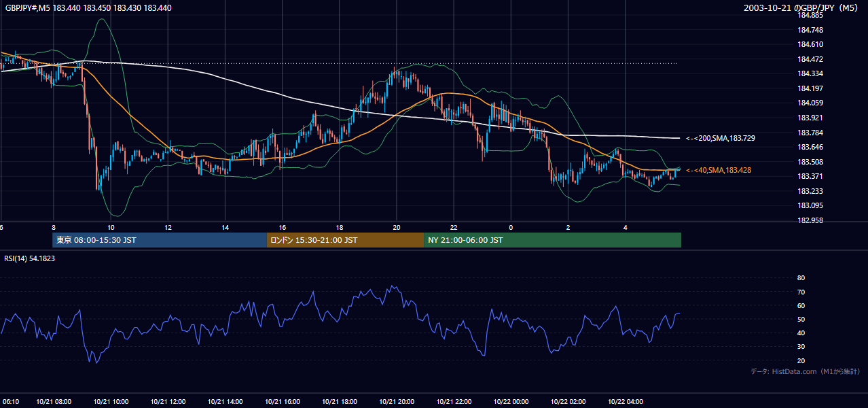Click the 10/21 22:00 bottom time label

(454, 402)
